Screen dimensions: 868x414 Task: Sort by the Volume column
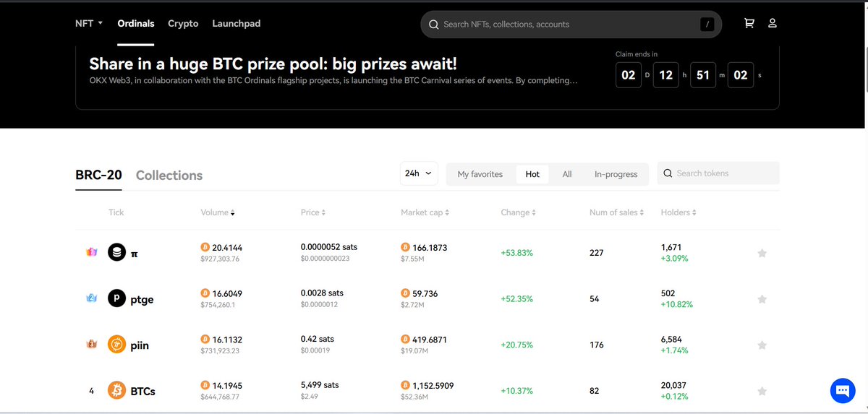(218, 212)
